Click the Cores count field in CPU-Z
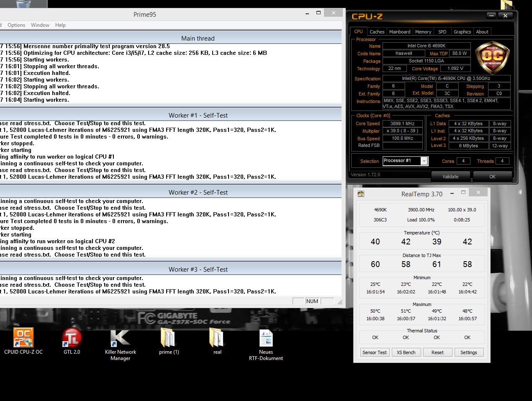The width and height of the screenshot is (532, 401). pos(463,161)
